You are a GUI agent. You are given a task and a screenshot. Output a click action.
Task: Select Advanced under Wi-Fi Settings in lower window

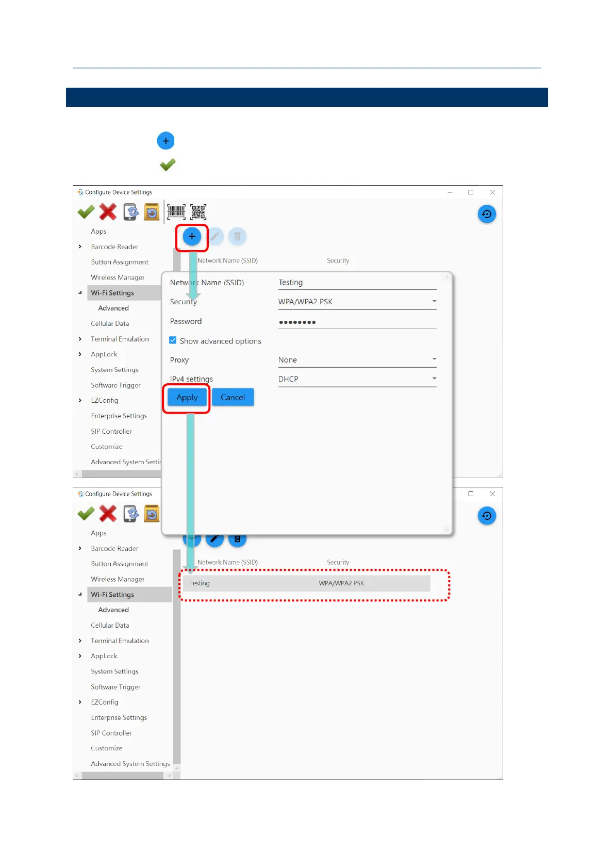pyautogui.click(x=113, y=610)
